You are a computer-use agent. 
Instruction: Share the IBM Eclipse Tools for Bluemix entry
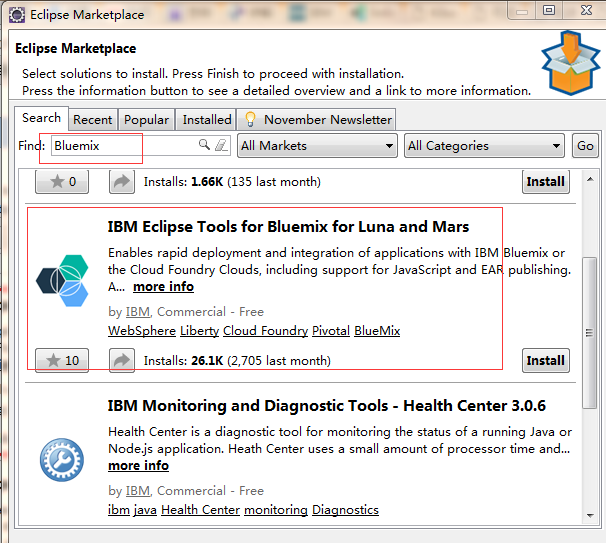coord(122,360)
